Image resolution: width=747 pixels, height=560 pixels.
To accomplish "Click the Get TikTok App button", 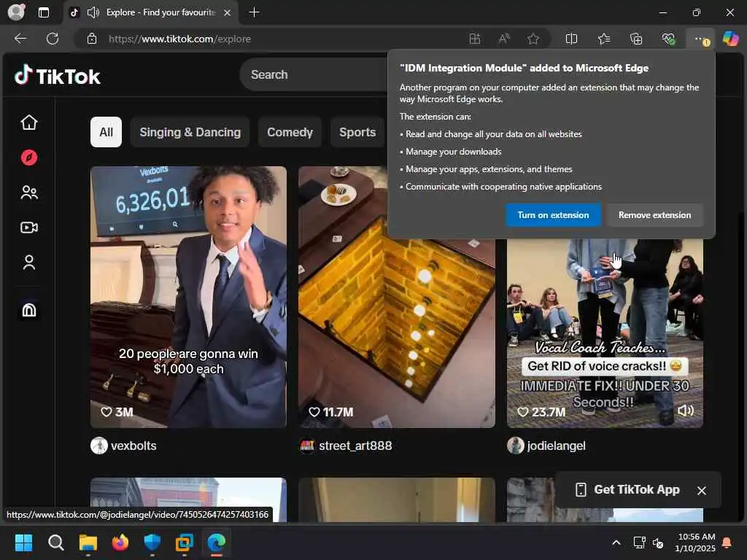I will pyautogui.click(x=628, y=489).
